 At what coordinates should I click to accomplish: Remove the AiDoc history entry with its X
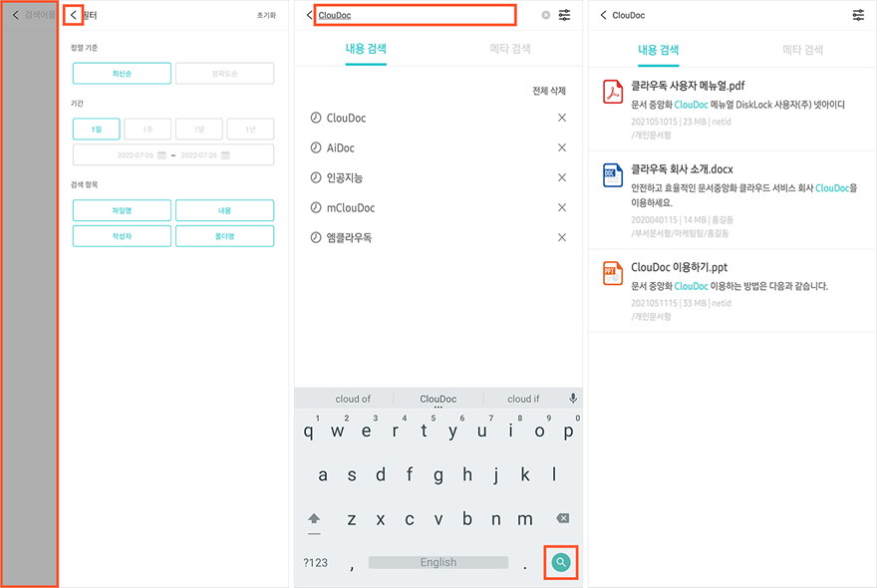pyautogui.click(x=562, y=147)
